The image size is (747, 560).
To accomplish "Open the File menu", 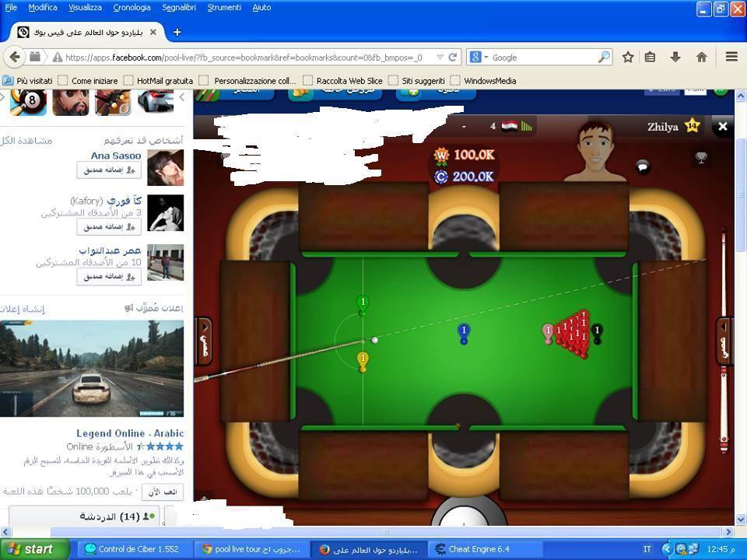I will pos(11,8).
